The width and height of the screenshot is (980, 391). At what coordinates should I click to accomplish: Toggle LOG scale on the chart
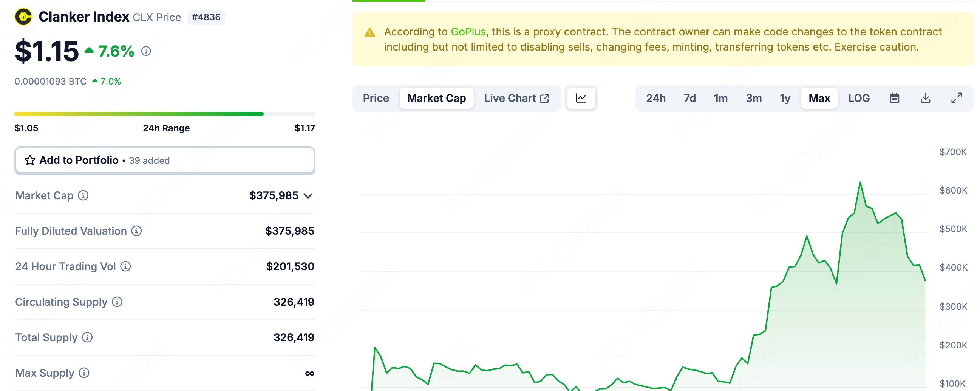click(x=859, y=99)
